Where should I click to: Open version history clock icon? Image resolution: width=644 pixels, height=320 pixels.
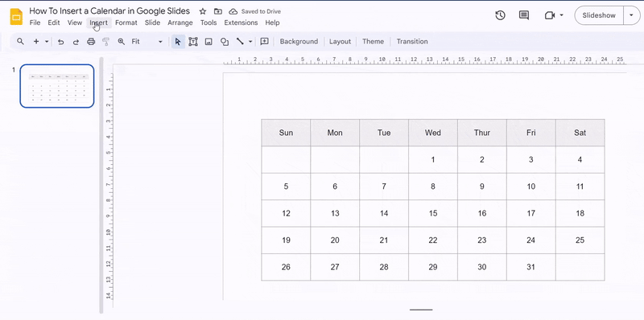pos(500,15)
